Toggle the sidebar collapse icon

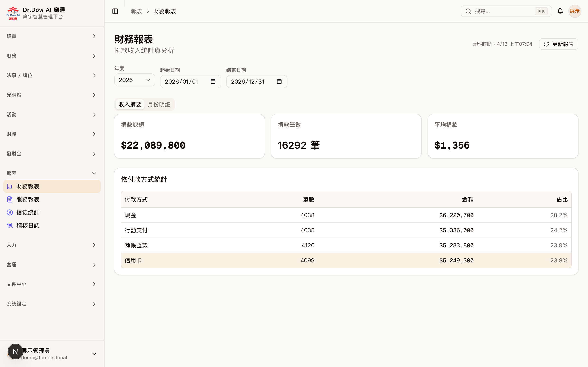point(115,11)
